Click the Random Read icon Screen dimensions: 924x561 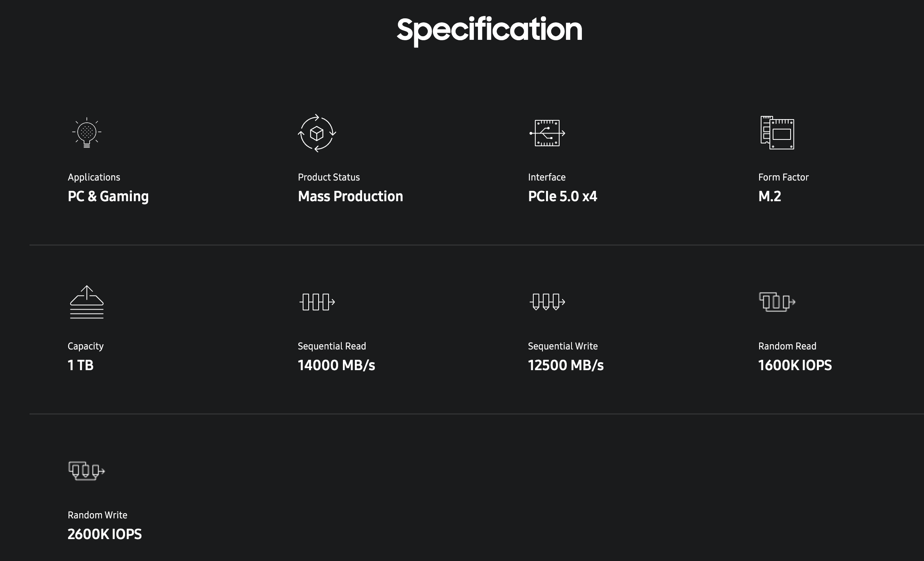[x=777, y=302]
